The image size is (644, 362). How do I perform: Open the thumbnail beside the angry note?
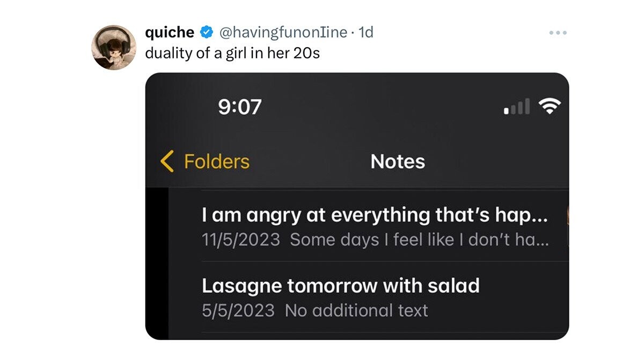click(x=567, y=226)
